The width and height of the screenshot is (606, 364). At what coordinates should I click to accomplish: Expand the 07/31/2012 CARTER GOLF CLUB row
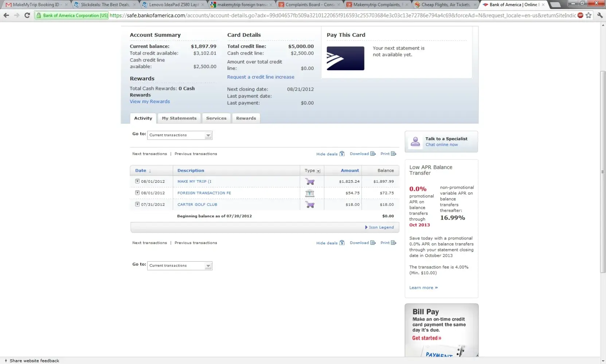(x=137, y=204)
